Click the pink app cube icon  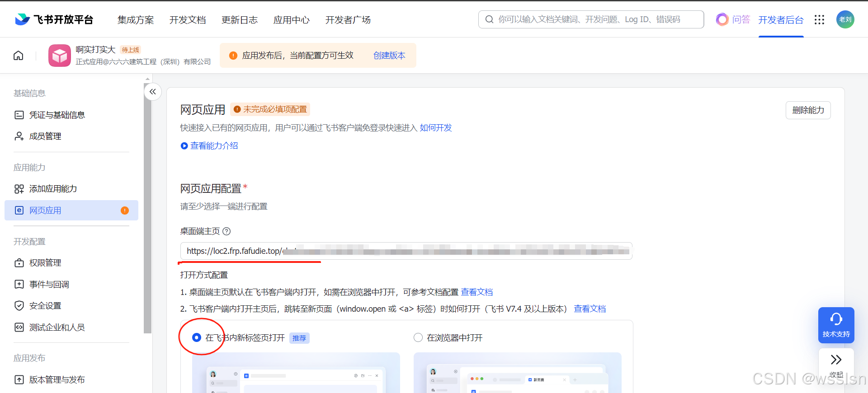coord(60,56)
